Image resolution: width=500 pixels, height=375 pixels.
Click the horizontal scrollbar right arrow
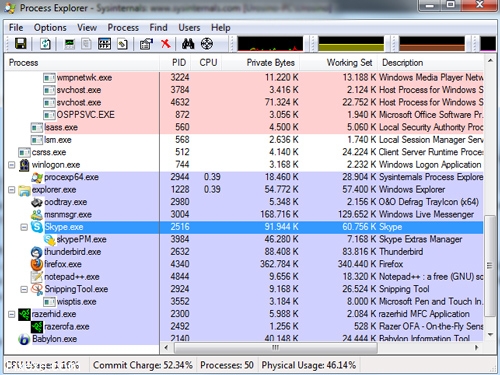pyautogui.click(x=477, y=348)
